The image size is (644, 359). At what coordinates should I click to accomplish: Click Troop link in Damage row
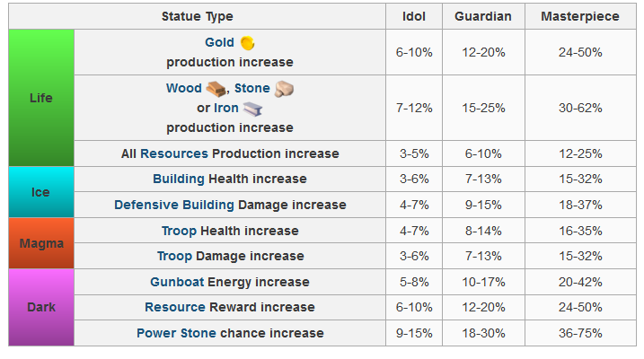click(175, 256)
